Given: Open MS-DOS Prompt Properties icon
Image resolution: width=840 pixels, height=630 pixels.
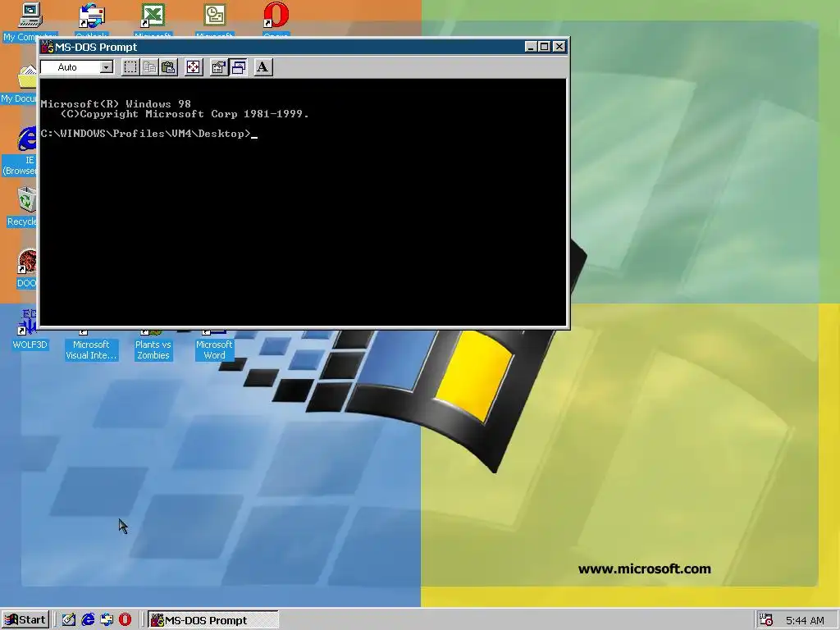Looking at the screenshot, I should pos(218,67).
